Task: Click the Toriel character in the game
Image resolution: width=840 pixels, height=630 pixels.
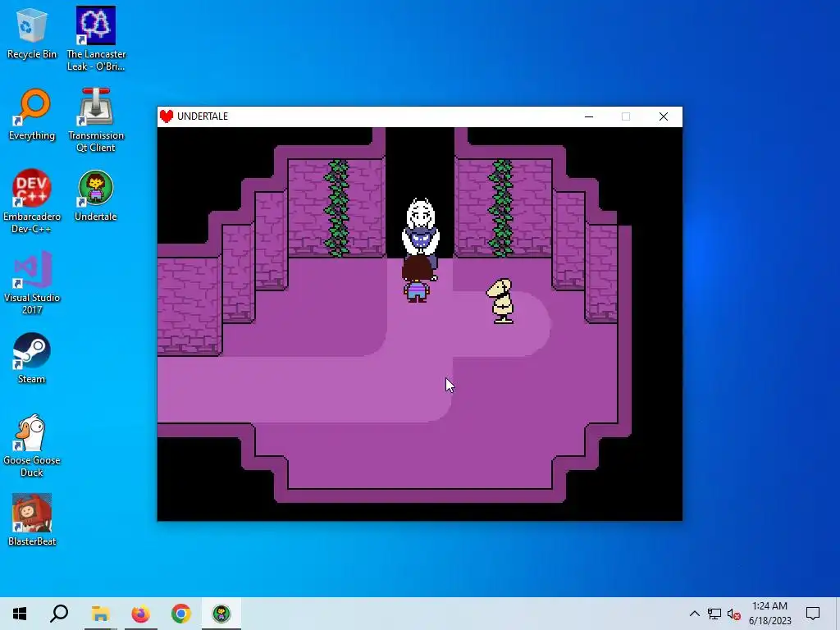Action: (421, 226)
